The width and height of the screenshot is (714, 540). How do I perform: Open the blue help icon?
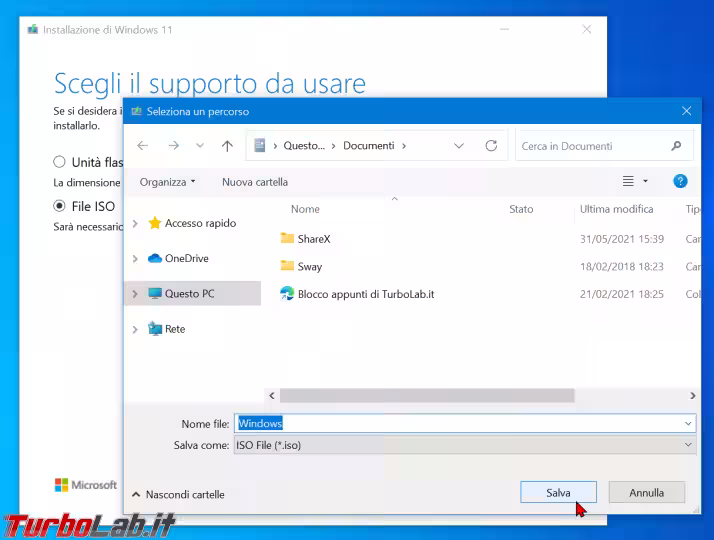coord(680,181)
